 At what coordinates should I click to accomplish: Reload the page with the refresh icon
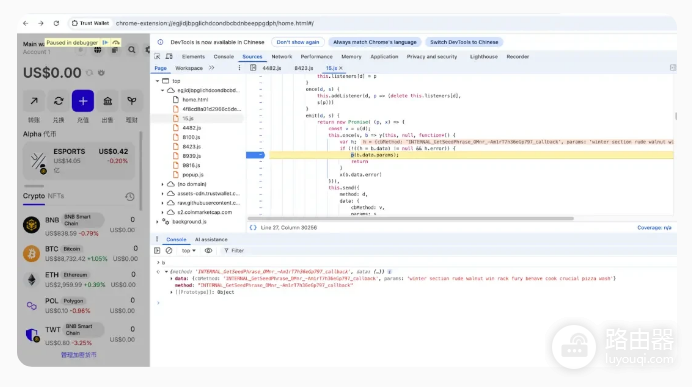(x=56, y=23)
